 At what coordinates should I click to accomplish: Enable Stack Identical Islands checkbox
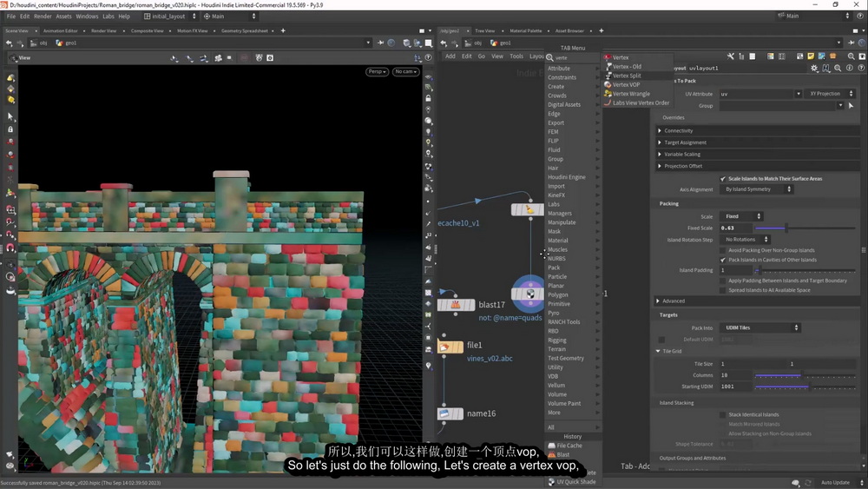click(722, 415)
